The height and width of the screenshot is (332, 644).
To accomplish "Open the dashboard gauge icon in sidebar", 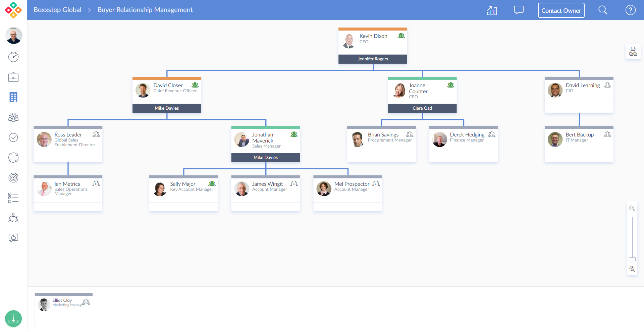I will tap(13, 57).
